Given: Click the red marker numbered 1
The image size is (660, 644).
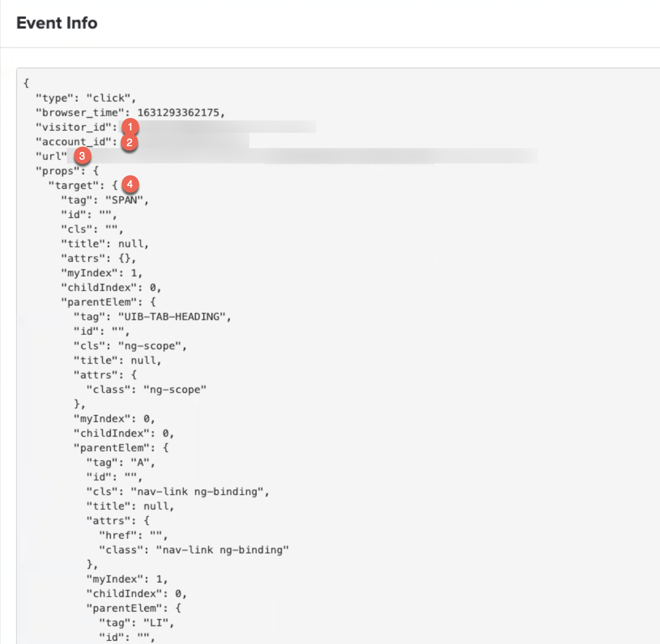Looking at the screenshot, I should coord(130,127).
